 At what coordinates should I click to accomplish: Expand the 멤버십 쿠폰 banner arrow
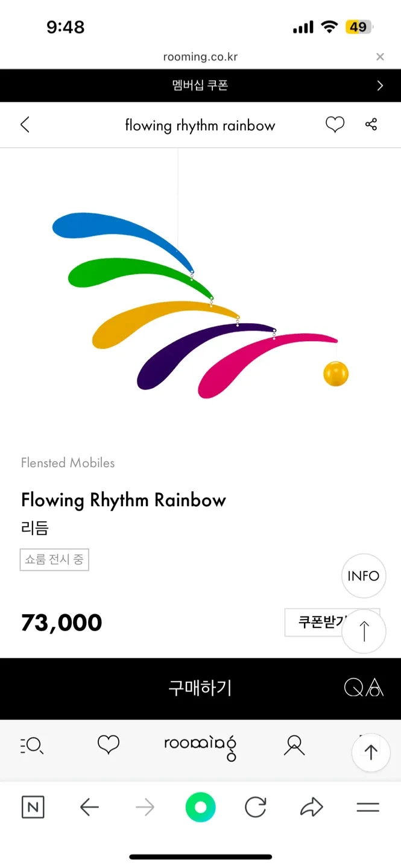pos(380,86)
